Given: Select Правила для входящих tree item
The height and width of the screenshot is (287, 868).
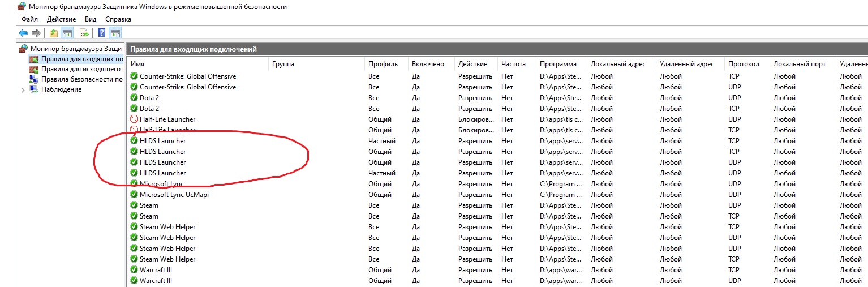Looking at the screenshot, I should click(x=82, y=59).
